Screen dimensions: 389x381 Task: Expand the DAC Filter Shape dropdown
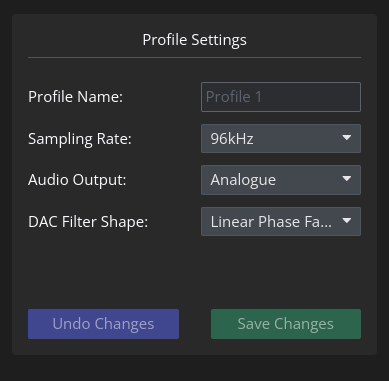point(281,222)
